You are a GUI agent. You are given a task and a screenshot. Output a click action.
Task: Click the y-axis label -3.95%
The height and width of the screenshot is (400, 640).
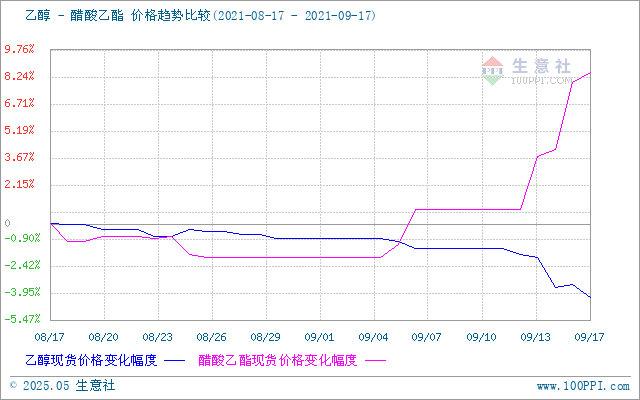click(22, 292)
